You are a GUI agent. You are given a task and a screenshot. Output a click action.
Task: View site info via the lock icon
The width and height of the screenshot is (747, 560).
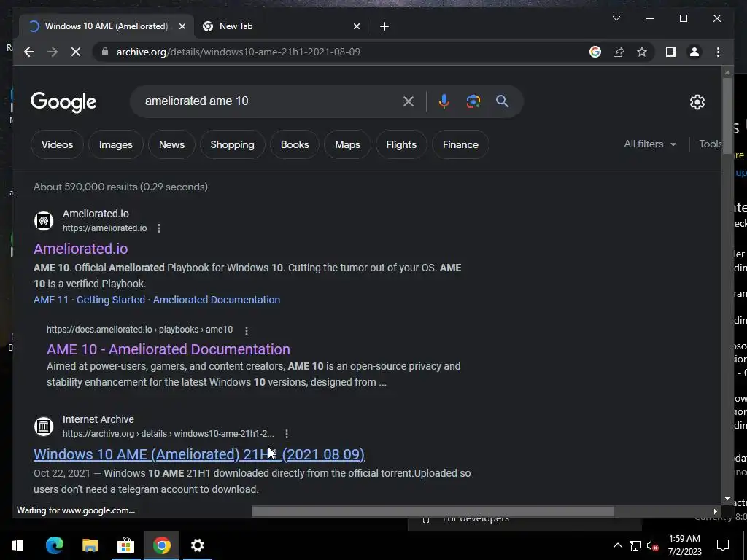pos(105,52)
